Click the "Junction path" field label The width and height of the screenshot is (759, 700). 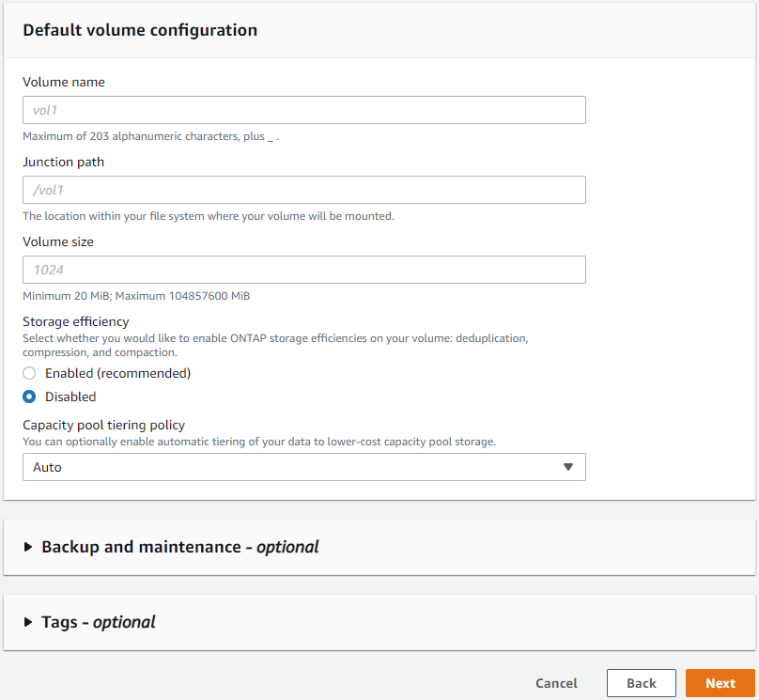click(x=63, y=162)
